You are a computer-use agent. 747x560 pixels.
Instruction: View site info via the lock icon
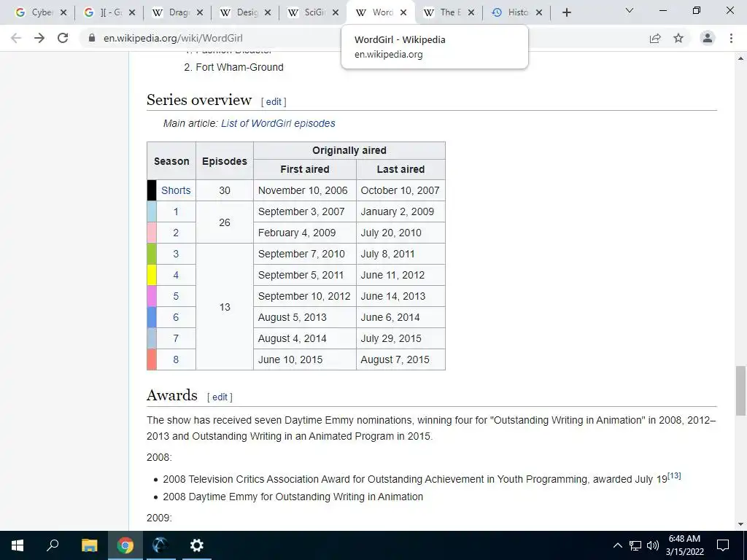(x=92, y=38)
